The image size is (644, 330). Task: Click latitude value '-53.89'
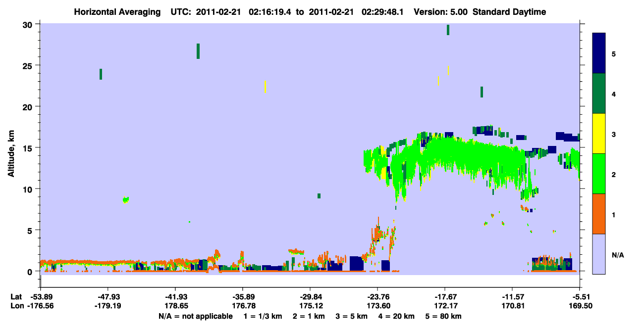[41, 297]
